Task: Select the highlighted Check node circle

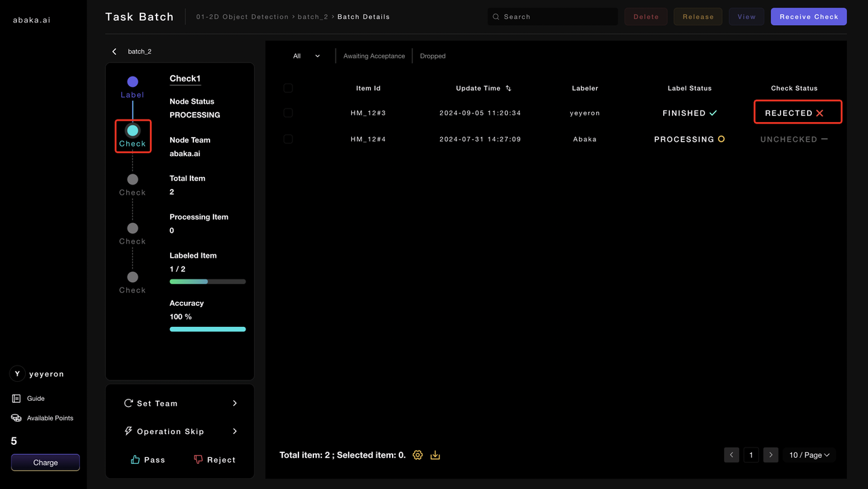Action: (133, 130)
